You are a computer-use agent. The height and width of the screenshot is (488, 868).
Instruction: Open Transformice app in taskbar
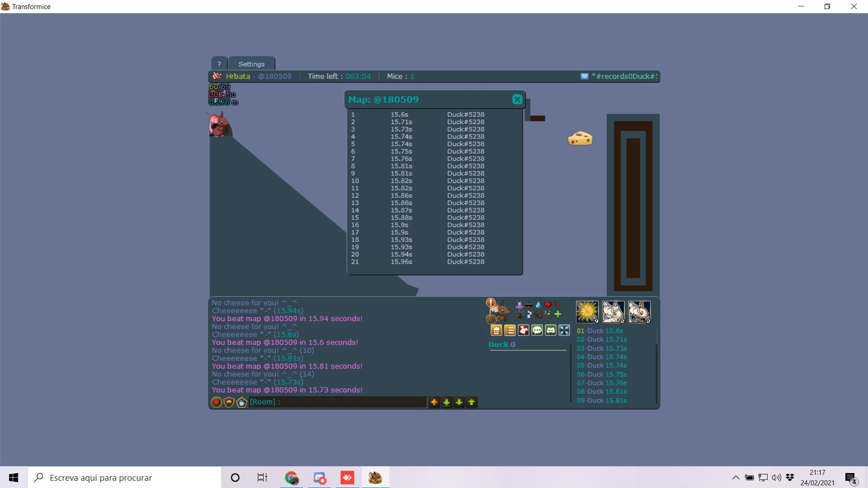click(375, 478)
